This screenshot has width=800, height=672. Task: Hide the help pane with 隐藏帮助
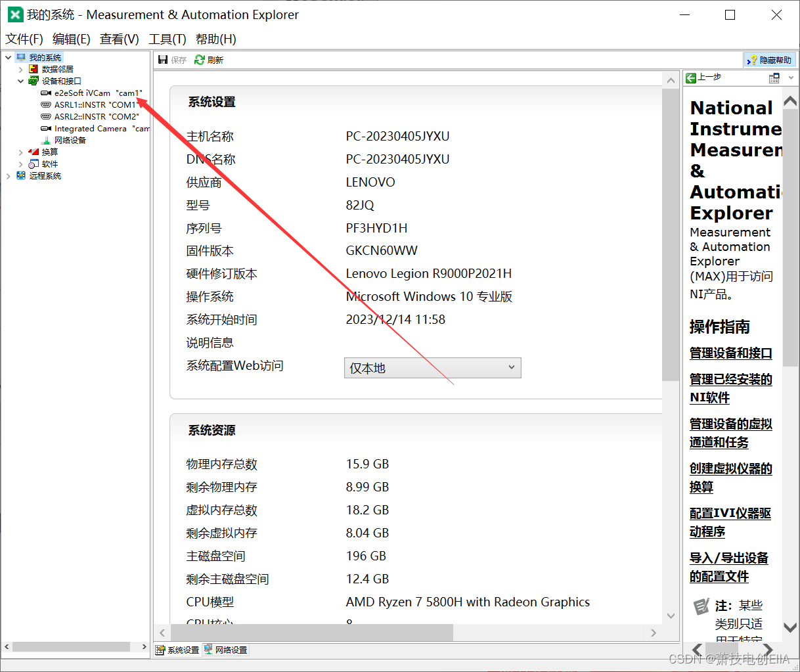pyautogui.click(x=770, y=60)
